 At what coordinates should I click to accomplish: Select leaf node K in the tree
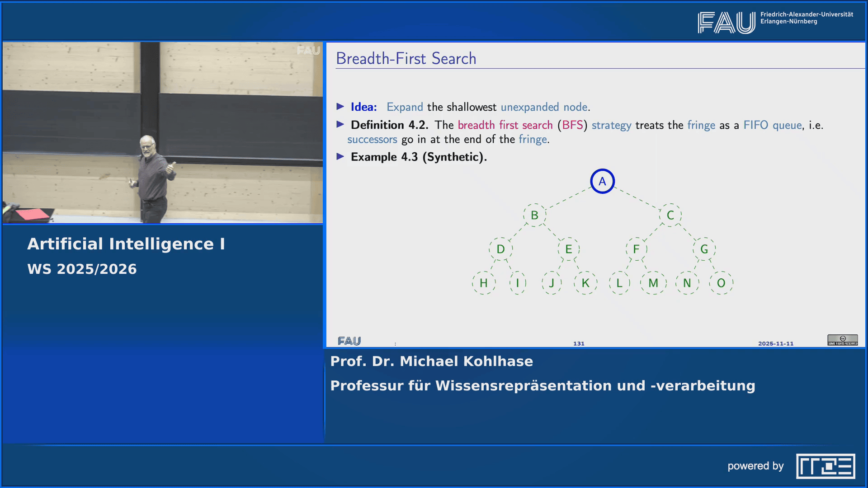(585, 283)
